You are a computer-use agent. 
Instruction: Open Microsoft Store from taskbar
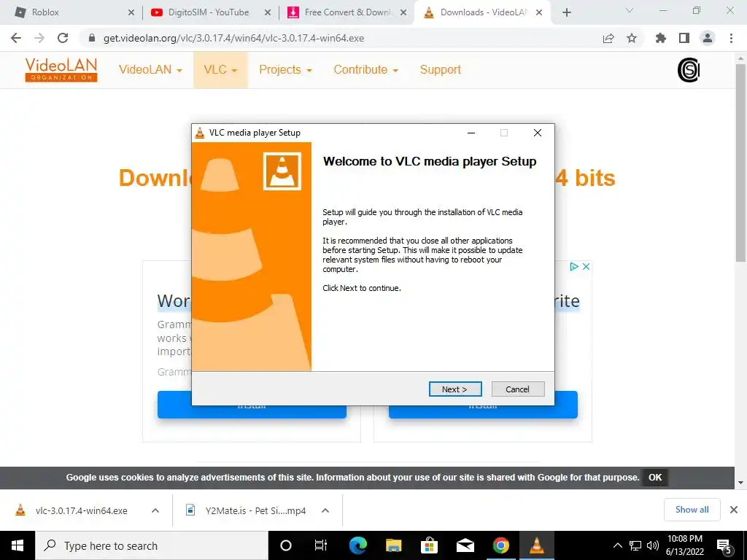pos(429,545)
